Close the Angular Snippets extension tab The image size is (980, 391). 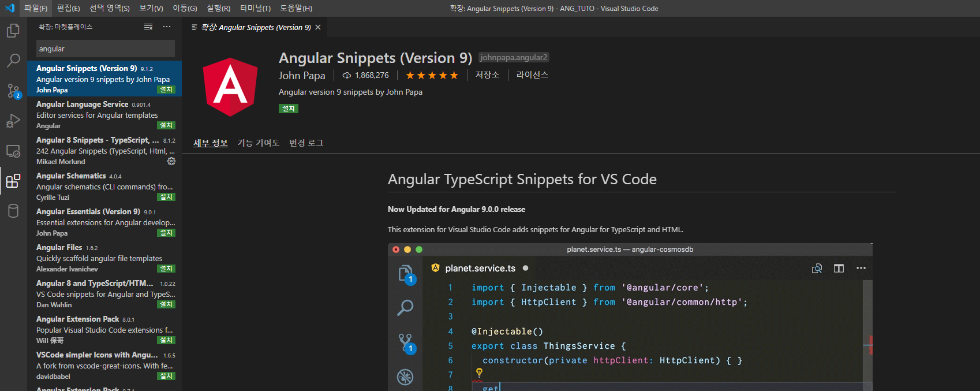318,27
